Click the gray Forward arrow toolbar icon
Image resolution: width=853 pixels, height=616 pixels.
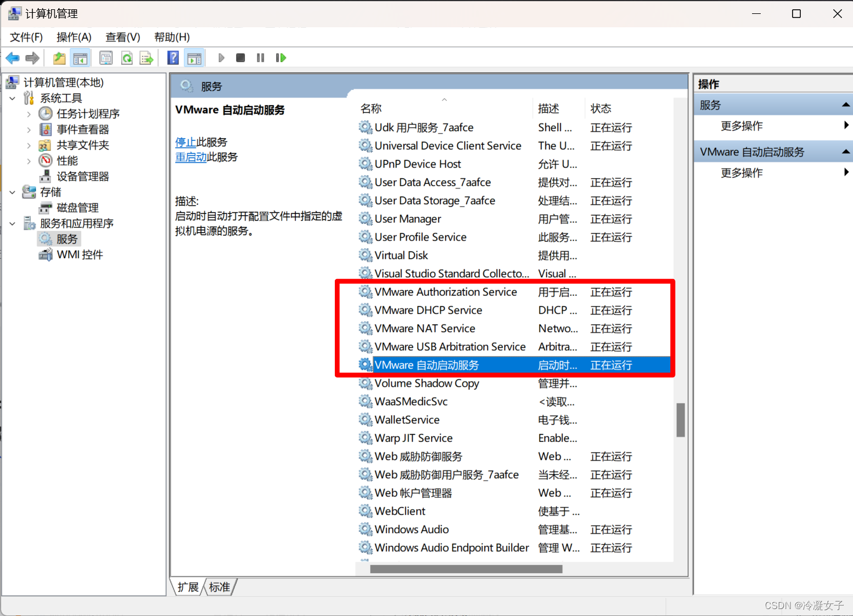coord(32,58)
